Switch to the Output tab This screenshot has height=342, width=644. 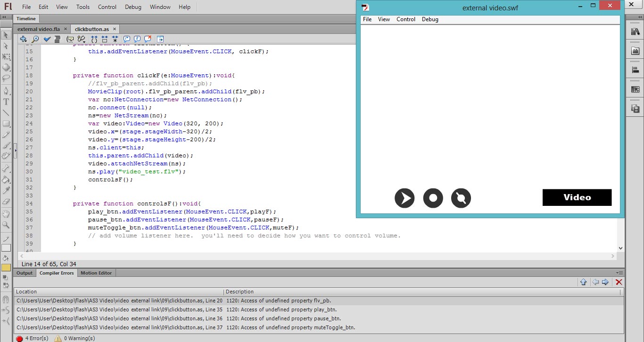[x=25, y=273]
